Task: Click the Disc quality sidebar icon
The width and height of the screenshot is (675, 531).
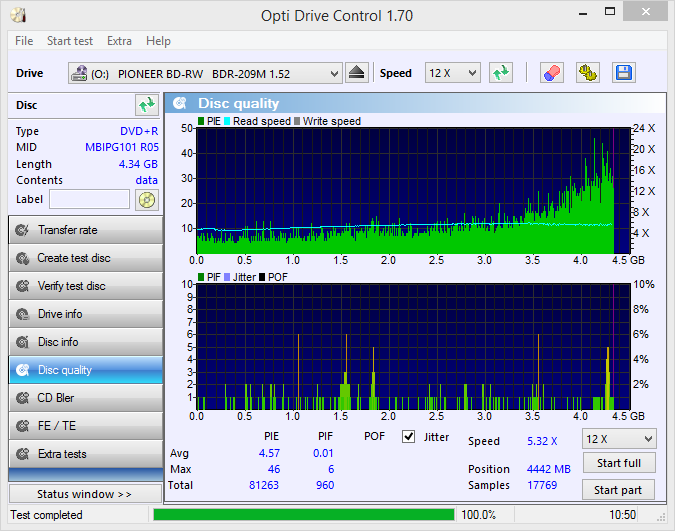Action: [x=22, y=370]
